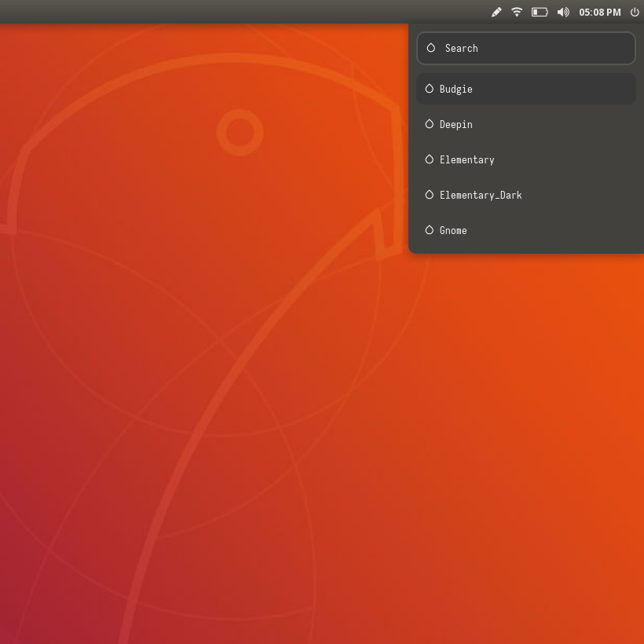Select the Budgie theme entry

pyautogui.click(x=525, y=89)
